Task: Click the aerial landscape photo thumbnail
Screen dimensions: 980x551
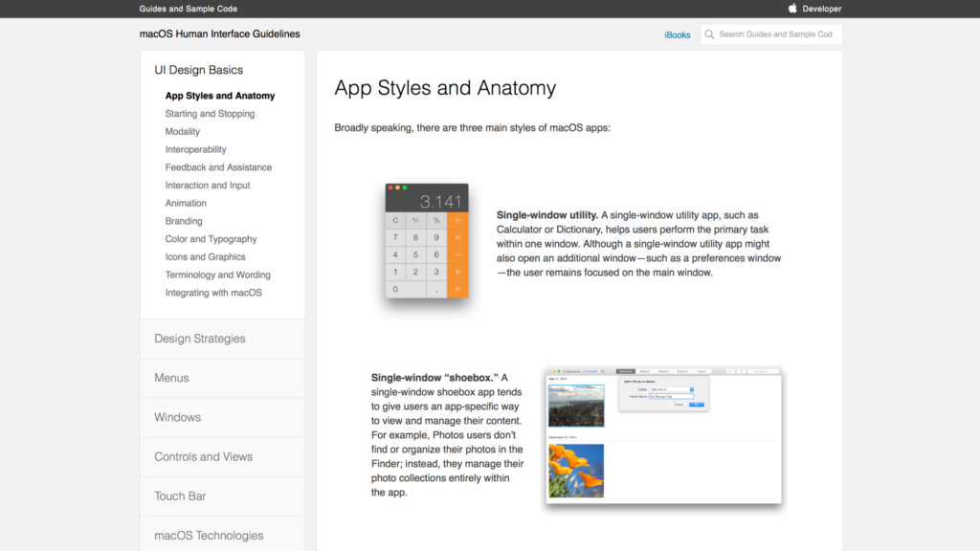Action: point(576,406)
